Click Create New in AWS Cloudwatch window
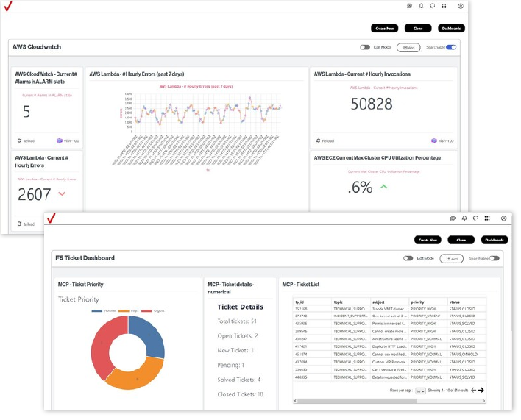The width and height of the screenshot is (521, 420). pos(384,29)
